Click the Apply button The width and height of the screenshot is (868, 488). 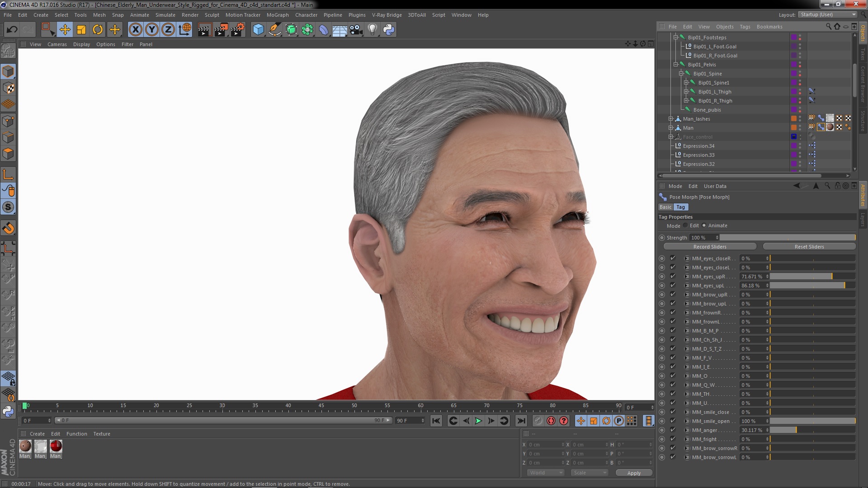tap(634, 473)
